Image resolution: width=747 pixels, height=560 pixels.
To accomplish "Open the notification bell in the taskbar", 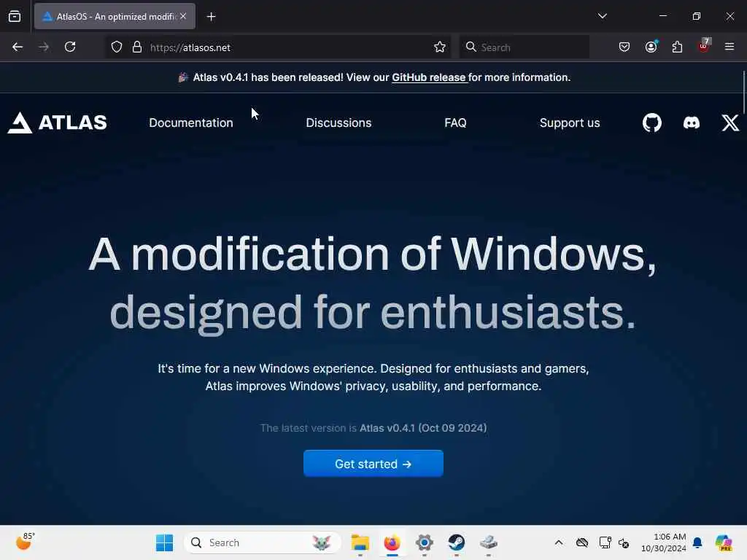I will (x=697, y=542).
